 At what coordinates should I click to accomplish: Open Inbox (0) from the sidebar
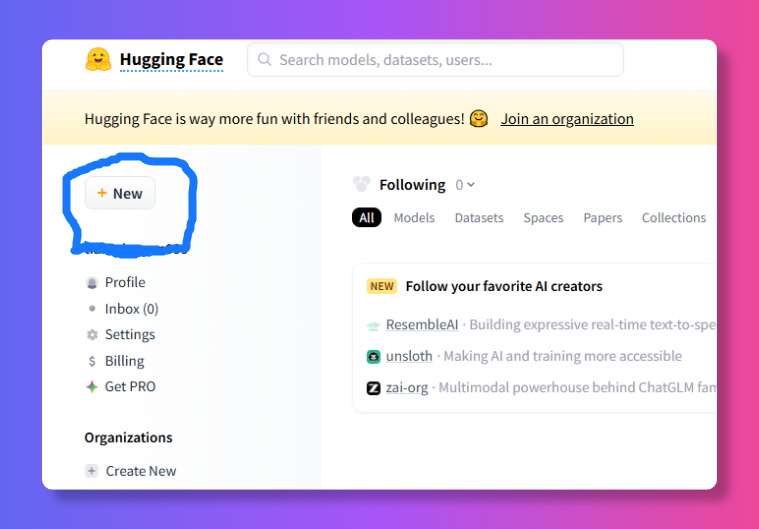click(x=131, y=309)
